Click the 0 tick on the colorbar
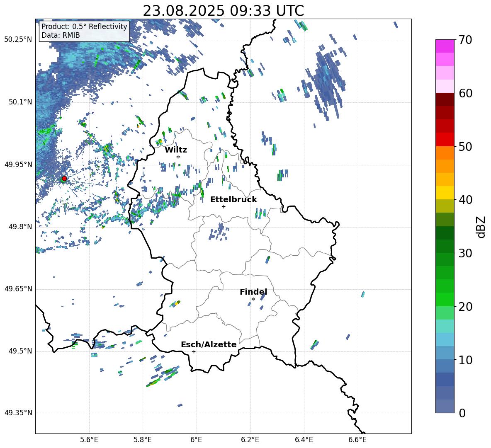 pos(462,413)
